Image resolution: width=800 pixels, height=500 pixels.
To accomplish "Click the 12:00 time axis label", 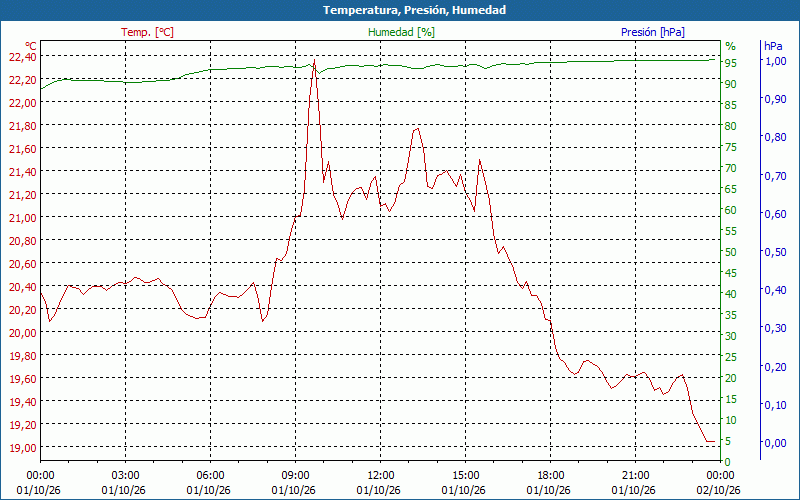I will (380, 476).
